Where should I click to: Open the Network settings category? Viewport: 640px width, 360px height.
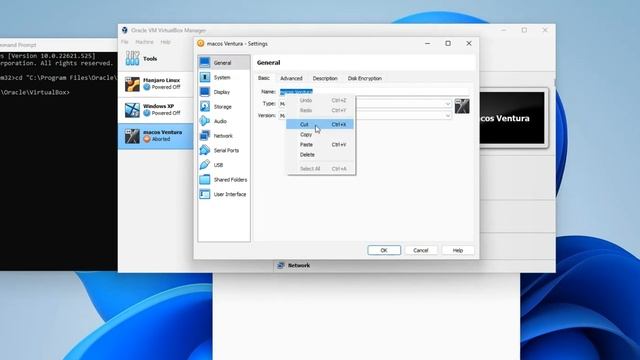pyautogui.click(x=224, y=136)
